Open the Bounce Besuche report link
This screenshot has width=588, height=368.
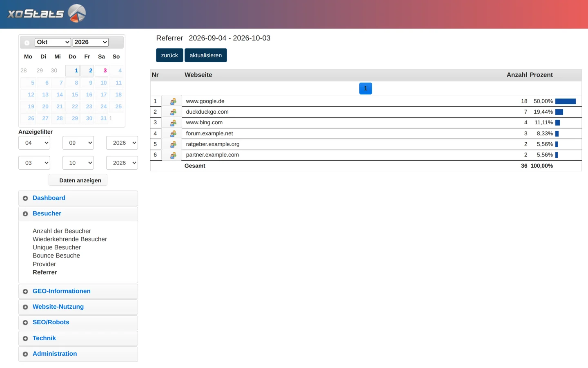tap(56, 256)
